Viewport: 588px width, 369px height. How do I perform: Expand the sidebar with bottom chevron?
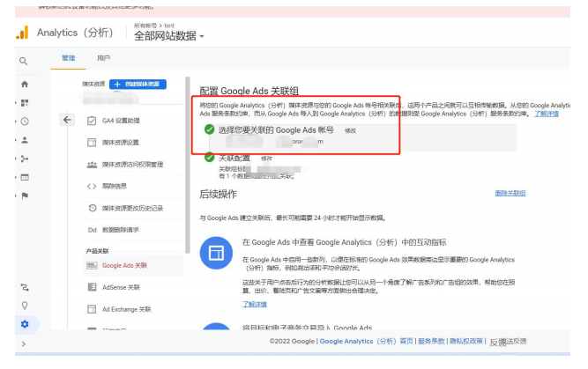(24, 343)
